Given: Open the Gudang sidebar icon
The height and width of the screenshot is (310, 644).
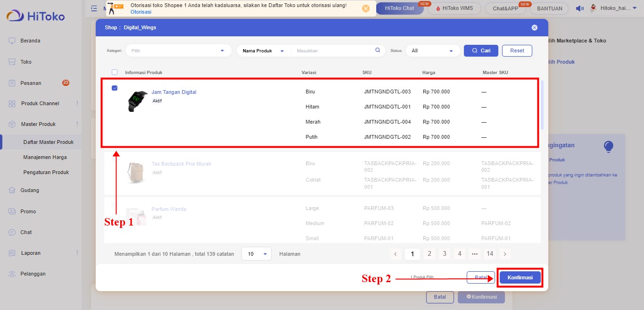Looking at the screenshot, I should tap(12, 190).
